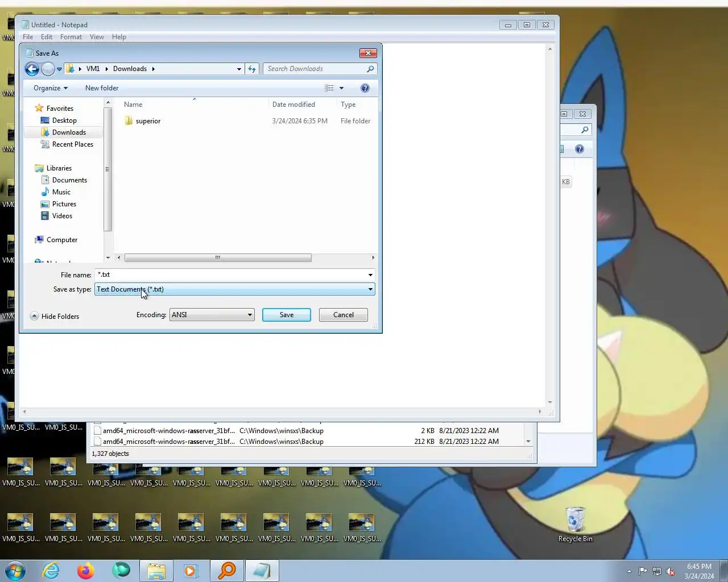Screen dimensions: 728x582
Task: Select Videos library
Action: coord(62,216)
